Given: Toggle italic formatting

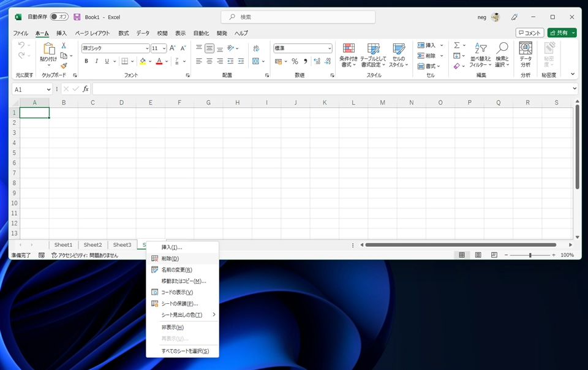Looking at the screenshot, I should (x=96, y=61).
